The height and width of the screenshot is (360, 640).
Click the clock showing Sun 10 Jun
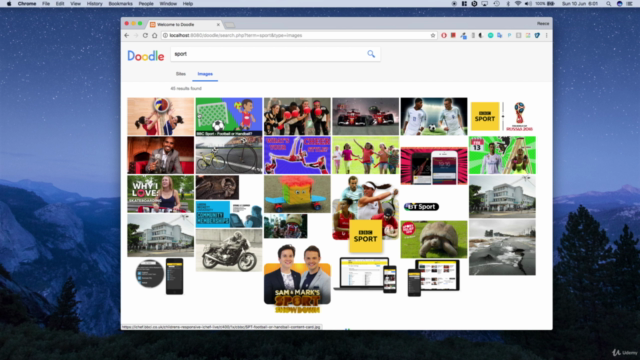click(x=580, y=4)
